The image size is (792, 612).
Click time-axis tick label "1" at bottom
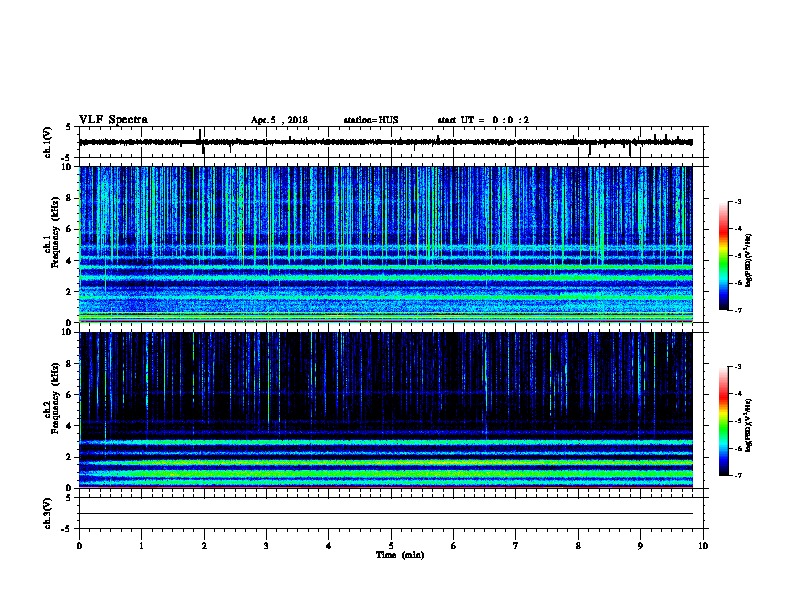[141, 545]
